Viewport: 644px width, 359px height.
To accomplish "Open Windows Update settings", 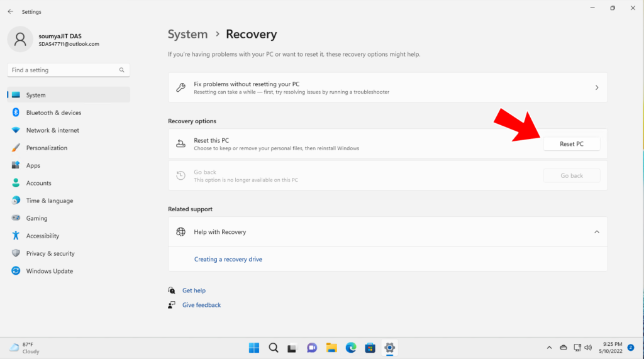I will tap(69, 271).
